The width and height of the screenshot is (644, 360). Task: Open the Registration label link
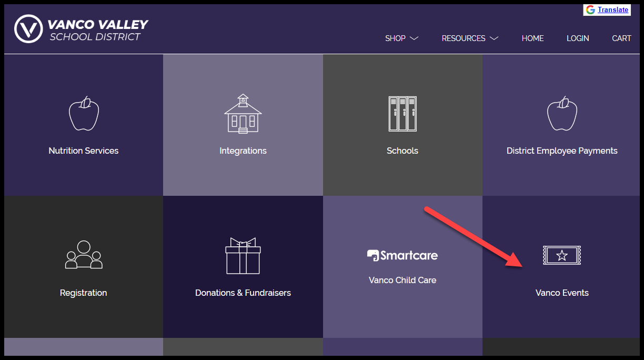pyautogui.click(x=84, y=293)
